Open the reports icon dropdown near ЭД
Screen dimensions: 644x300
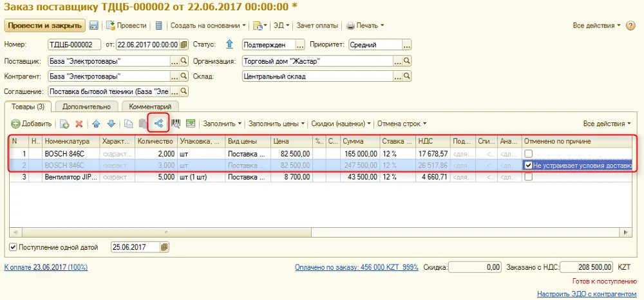pos(260,26)
